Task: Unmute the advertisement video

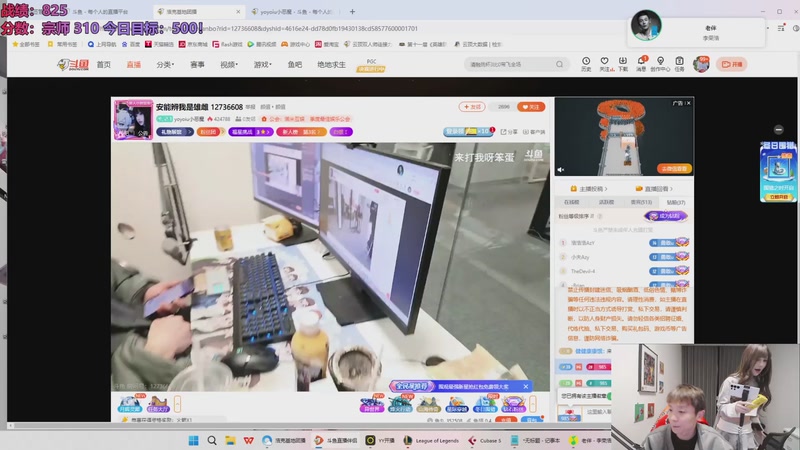Action: [x=561, y=169]
